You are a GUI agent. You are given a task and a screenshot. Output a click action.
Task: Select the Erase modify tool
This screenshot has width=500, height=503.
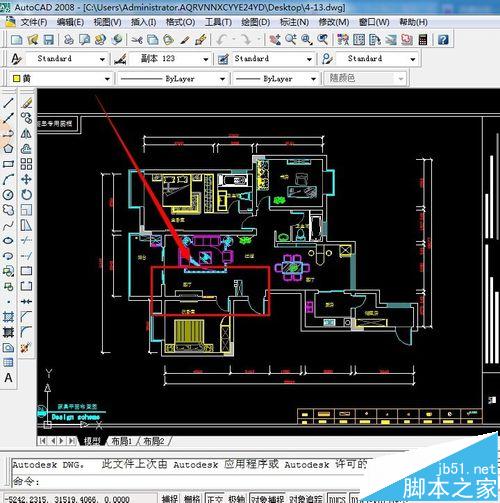pyautogui.click(x=26, y=103)
